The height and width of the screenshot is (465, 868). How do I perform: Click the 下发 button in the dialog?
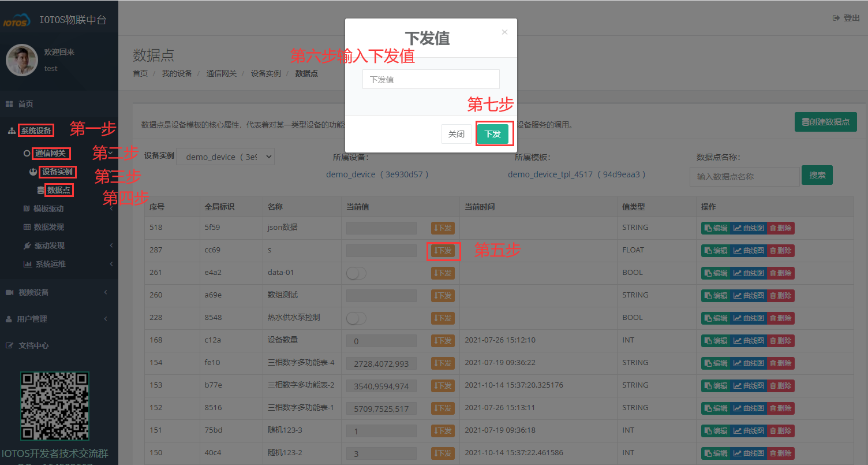[x=494, y=133]
